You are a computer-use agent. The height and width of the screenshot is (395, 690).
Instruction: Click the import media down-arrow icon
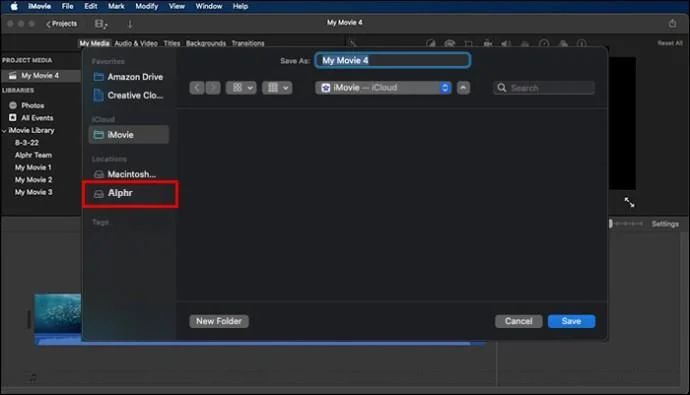[130, 25]
